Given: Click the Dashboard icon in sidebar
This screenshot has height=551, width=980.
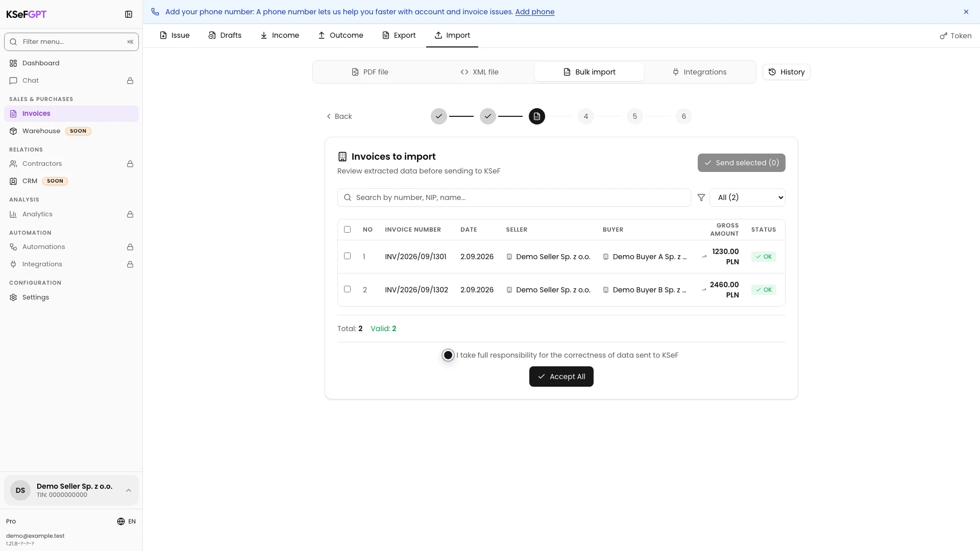Looking at the screenshot, I should (13, 63).
